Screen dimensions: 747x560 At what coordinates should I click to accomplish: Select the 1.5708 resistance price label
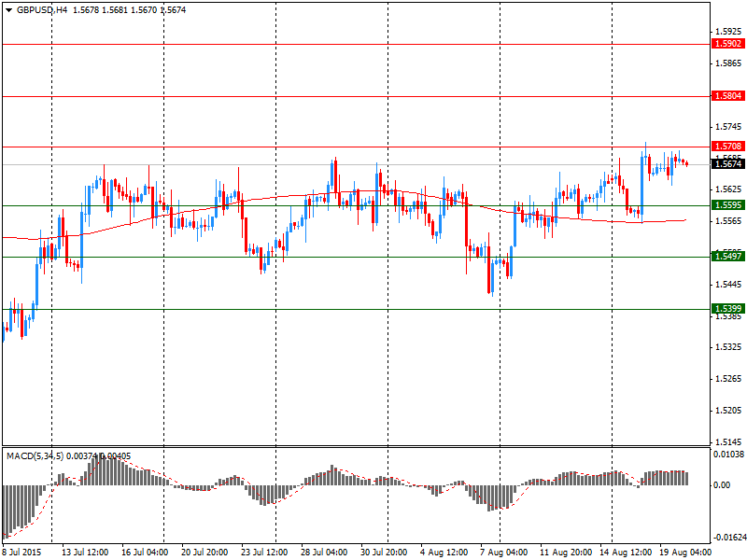point(727,147)
